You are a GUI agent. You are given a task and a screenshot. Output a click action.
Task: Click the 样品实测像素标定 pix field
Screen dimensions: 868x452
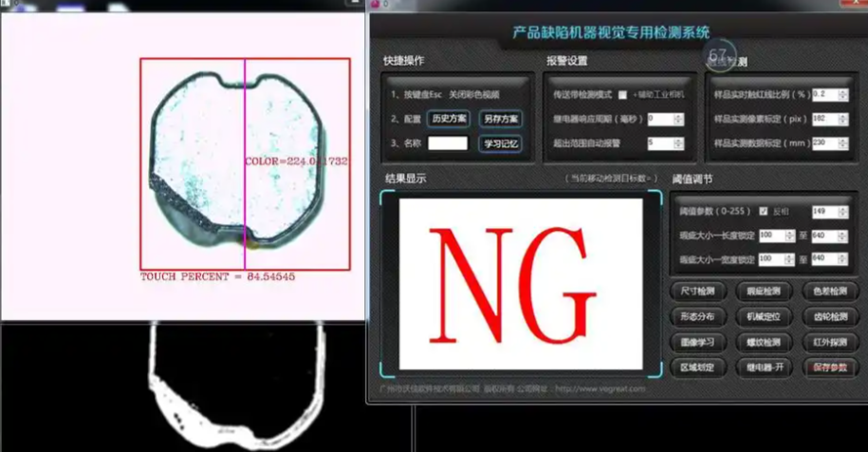click(829, 119)
